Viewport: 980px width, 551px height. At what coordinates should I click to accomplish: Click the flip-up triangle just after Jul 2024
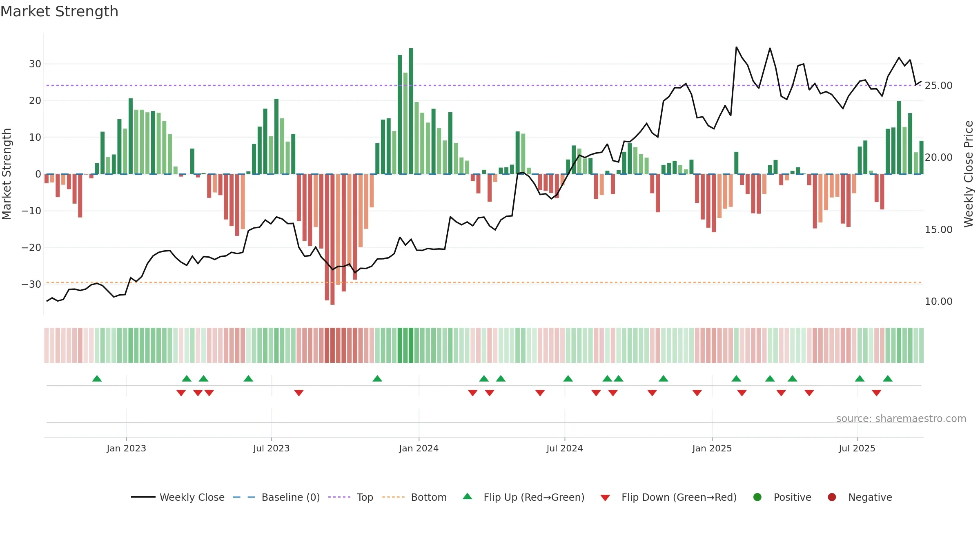(568, 378)
